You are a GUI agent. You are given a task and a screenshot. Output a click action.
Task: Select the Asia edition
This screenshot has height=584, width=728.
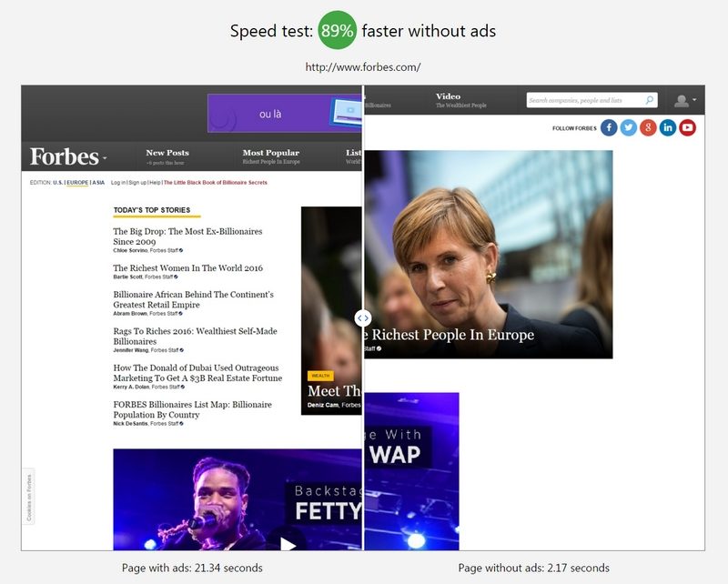(98, 183)
